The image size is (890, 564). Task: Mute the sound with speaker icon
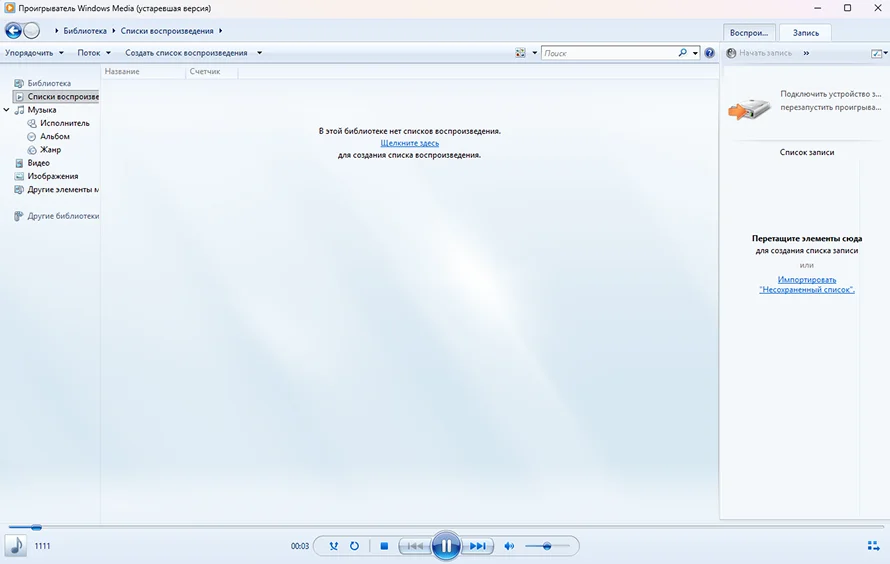click(509, 546)
